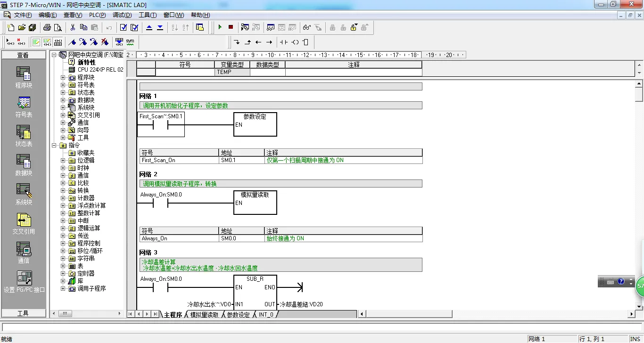Open the PLC(P) menu

[97, 15]
